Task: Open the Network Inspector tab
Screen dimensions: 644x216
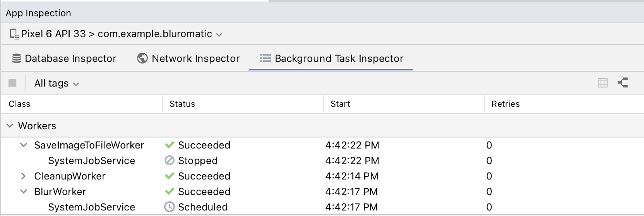Action: 195,59
